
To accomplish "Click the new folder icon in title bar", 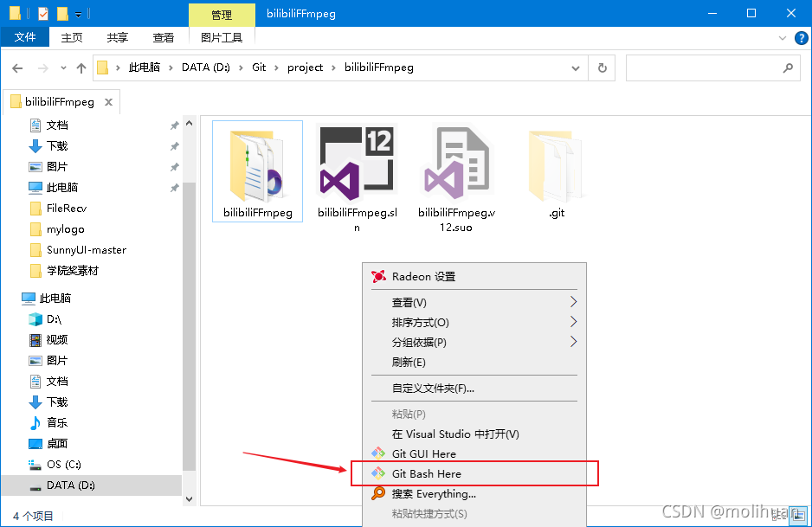I will (x=62, y=14).
